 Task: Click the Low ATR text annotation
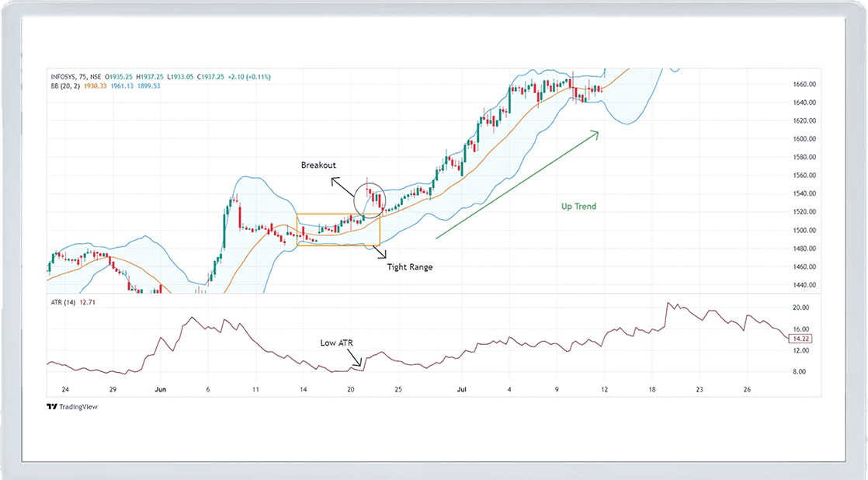click(337, 342)
